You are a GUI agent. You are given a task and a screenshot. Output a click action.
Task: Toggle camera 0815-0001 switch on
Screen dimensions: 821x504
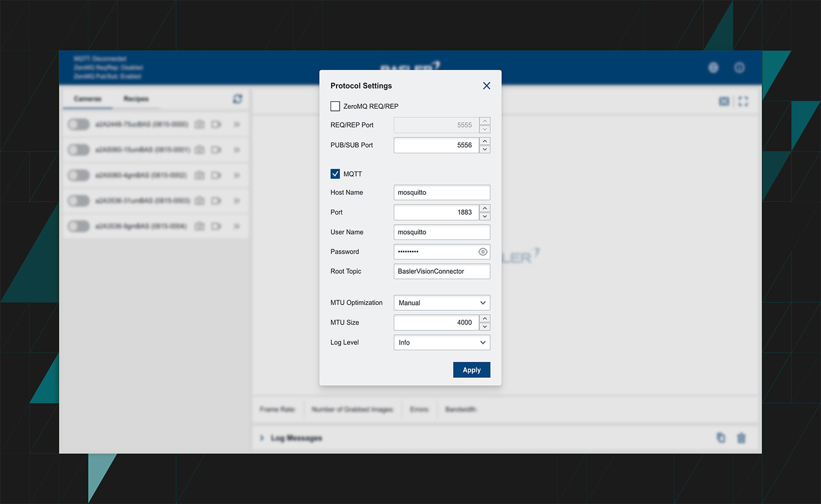[x=79, y=150]
